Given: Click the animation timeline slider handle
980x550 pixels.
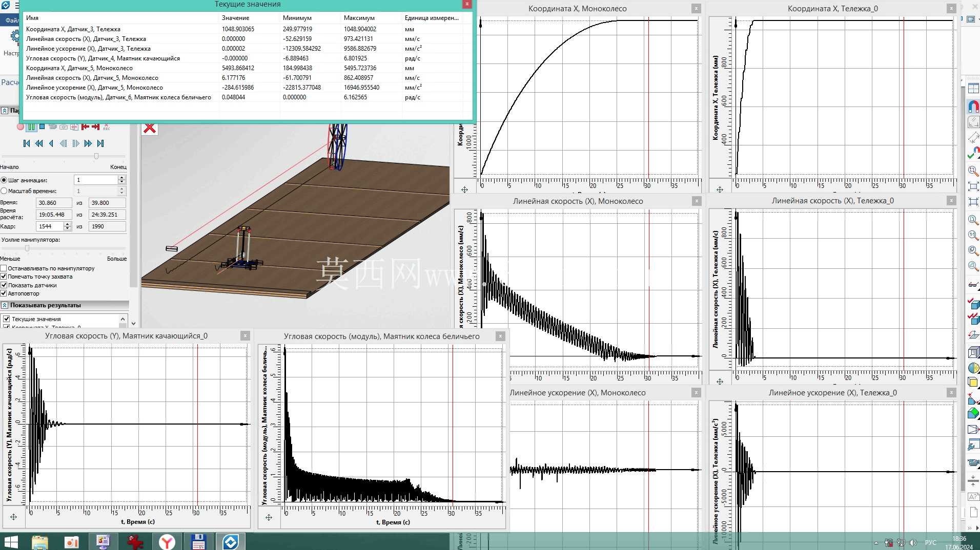Looking at the screenshot, I should coord(96,156).
